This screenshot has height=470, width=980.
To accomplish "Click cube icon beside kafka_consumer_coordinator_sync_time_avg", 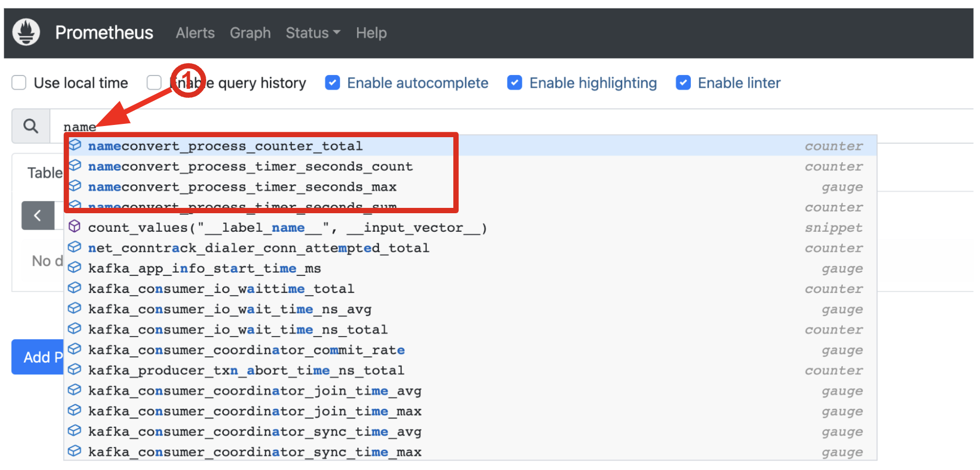I will 75,431.
